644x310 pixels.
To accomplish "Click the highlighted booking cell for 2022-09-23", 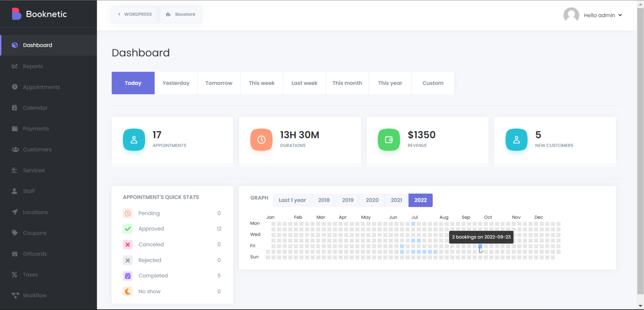I will tap(480, 246).
